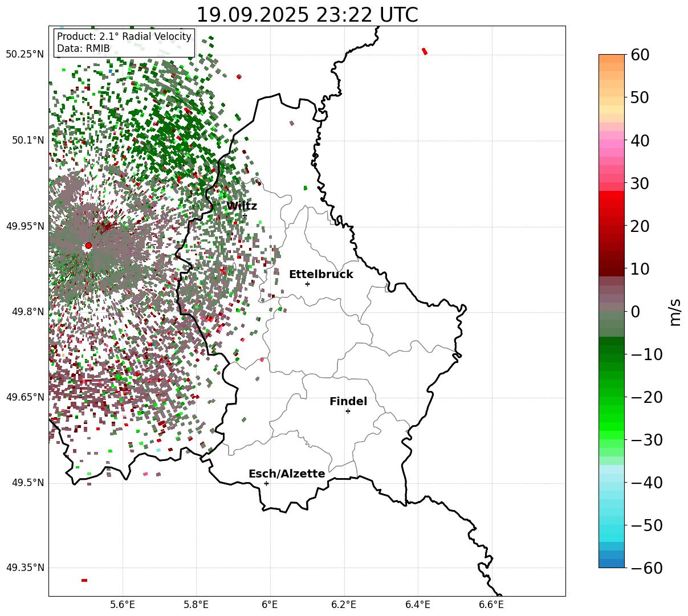Click the Ettelbruck city label
The height and width of the screenshot is (616, 688).
321,275
